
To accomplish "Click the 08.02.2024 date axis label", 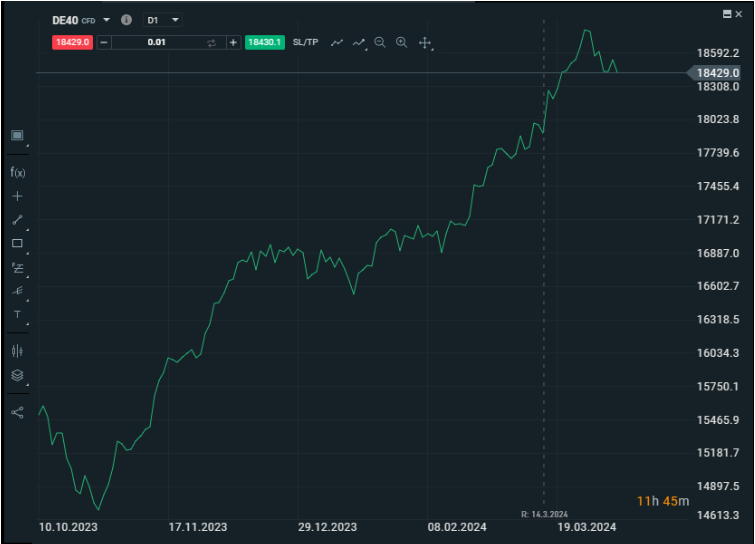I will (457, 527).
